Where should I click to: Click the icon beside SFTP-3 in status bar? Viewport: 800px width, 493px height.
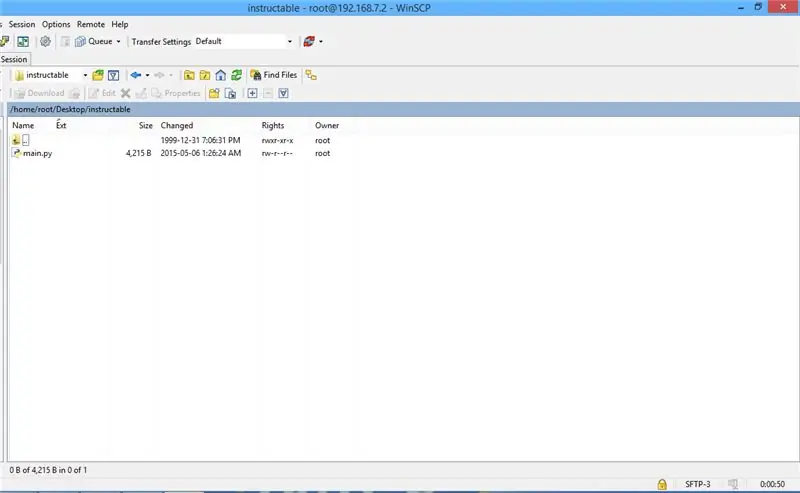(x=733, y=484)
